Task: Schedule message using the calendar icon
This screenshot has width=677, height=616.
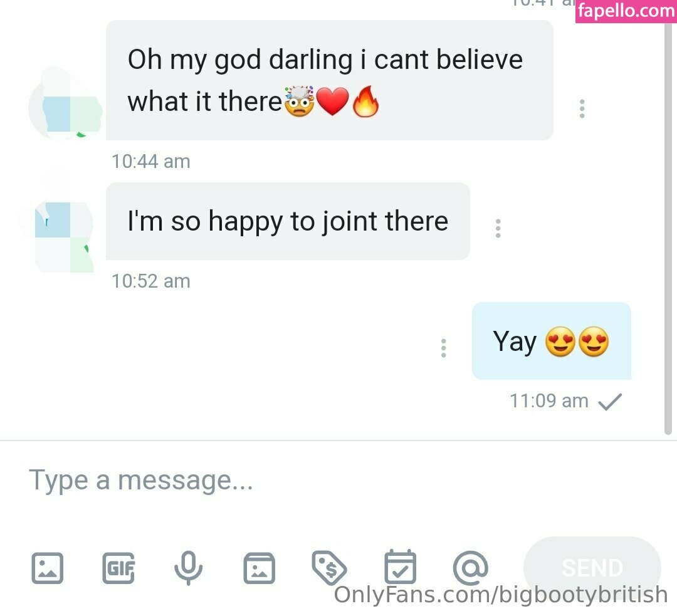Action: (x=400, y=566)
